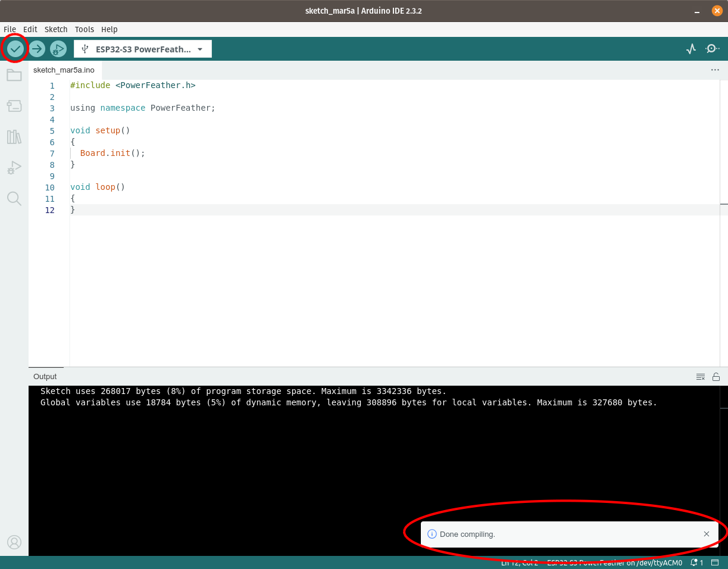The image size is (728, 569).
Task: Open the Sketch menu
Action: click(56, 29)
